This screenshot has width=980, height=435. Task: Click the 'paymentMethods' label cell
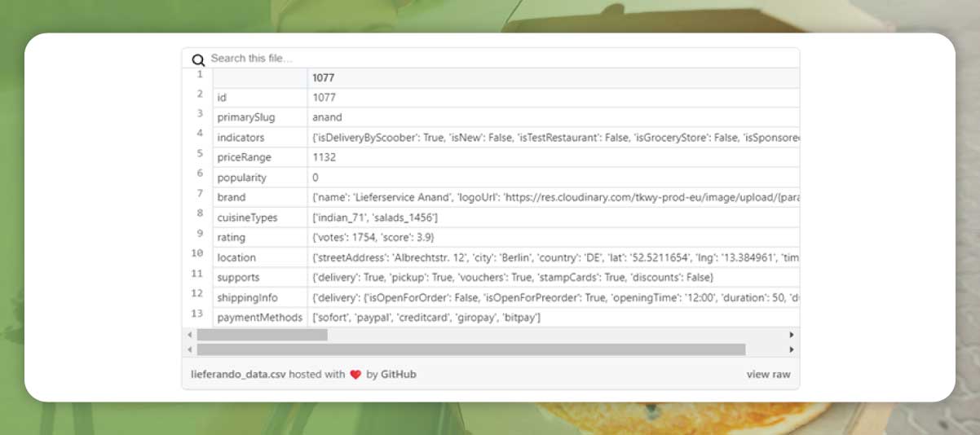[x=260, y=317]
